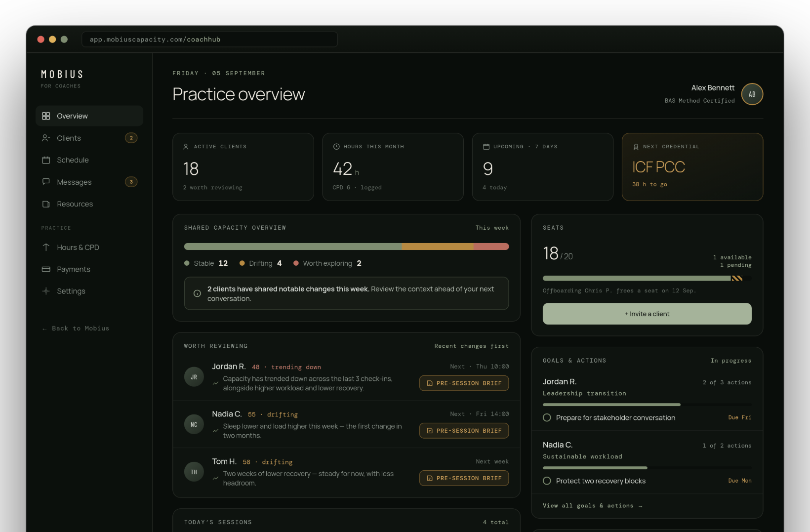Click the Schedule calendar icon

click(x=46, y=160)
